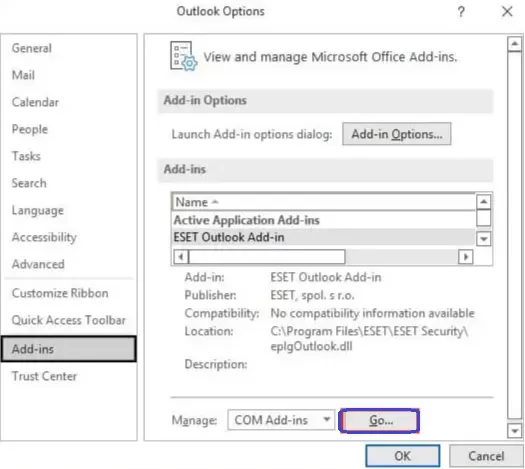The image size is (525, 469).
Task: Click the Help question mark icon
Action: click(461, 12)
